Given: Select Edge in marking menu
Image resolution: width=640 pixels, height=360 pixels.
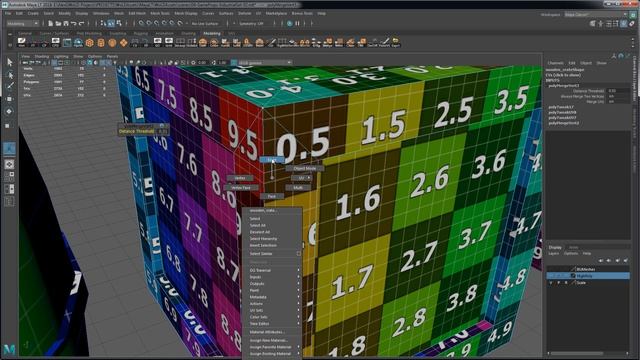Looking at the screenshot, I should [x=272, y=160].
